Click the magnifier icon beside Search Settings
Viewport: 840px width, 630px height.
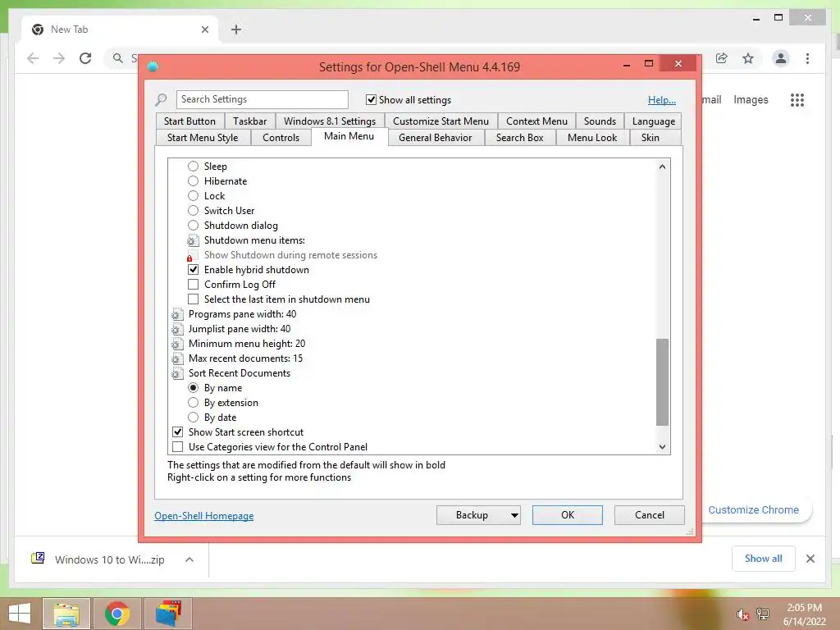161,99
